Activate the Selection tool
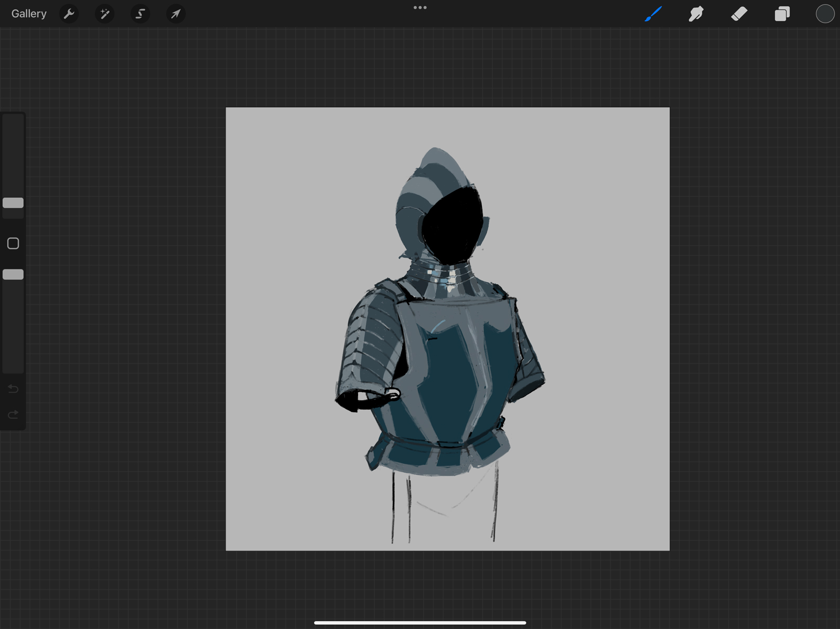Viewport: 840px width, 629px height. 140,14
